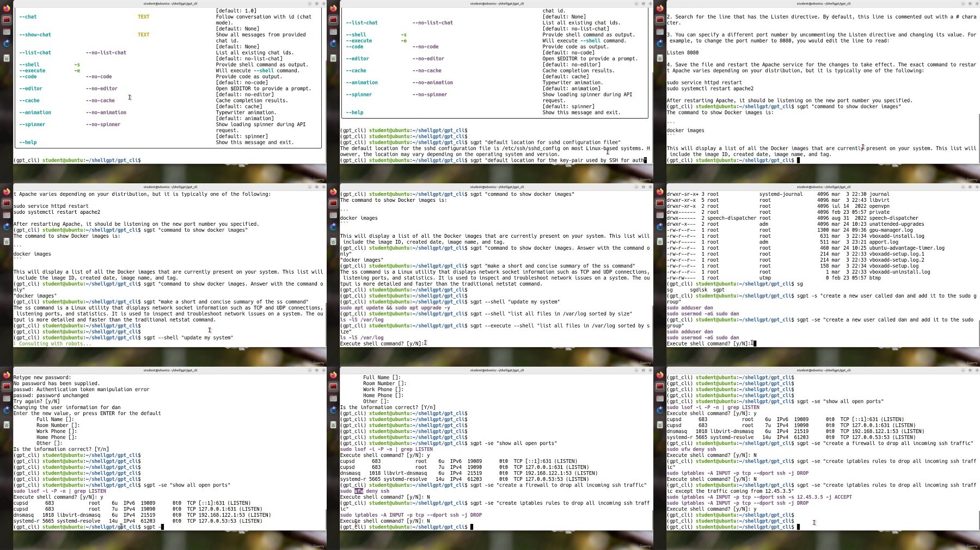This screenshot has height=550, width=980.
Task: Click "Changing the user information for dan" line
Action: 67,407
